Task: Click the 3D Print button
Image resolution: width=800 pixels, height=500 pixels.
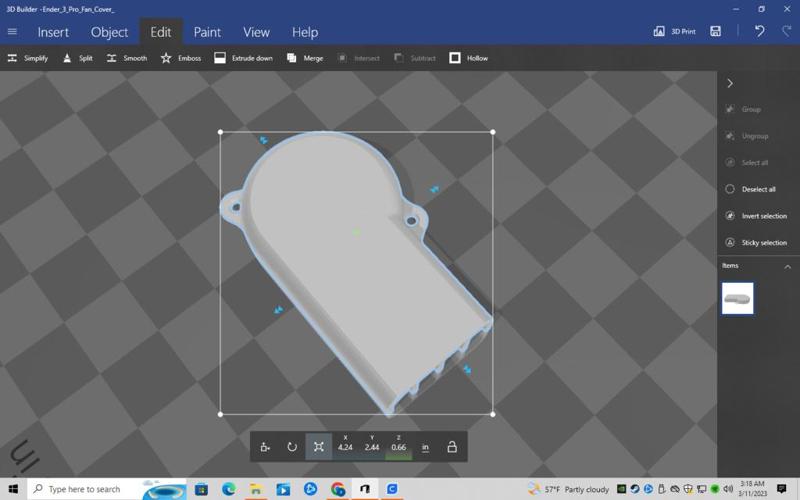Action: [x=674, y=32]
